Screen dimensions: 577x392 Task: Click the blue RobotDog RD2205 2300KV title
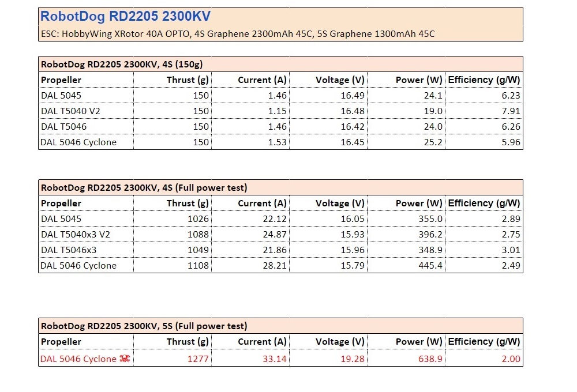pos(125,17)
